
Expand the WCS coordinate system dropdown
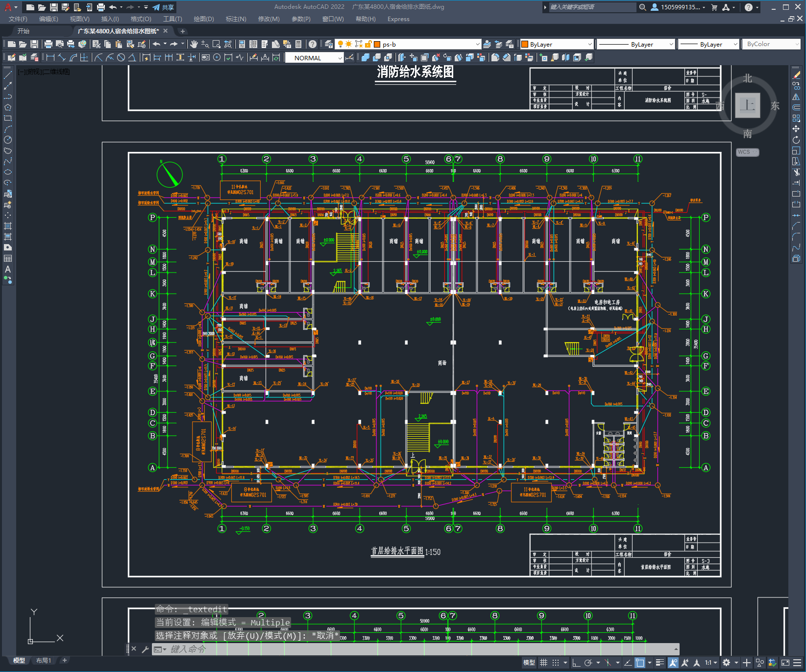(748, 152)
